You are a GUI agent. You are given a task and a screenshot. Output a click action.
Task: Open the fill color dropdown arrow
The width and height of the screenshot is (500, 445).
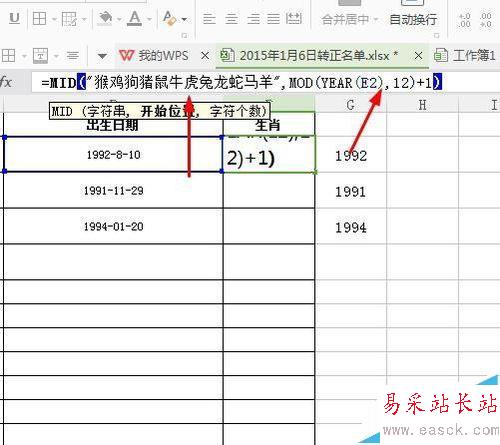119,19
